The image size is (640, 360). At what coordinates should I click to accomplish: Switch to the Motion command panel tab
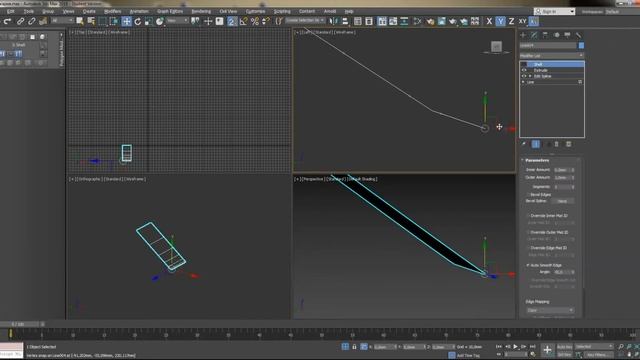556,35
